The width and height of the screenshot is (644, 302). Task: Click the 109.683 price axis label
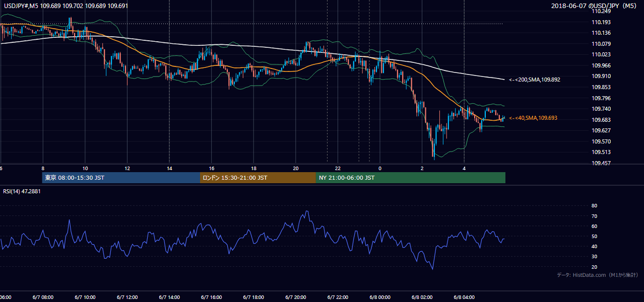click(601, 120)
